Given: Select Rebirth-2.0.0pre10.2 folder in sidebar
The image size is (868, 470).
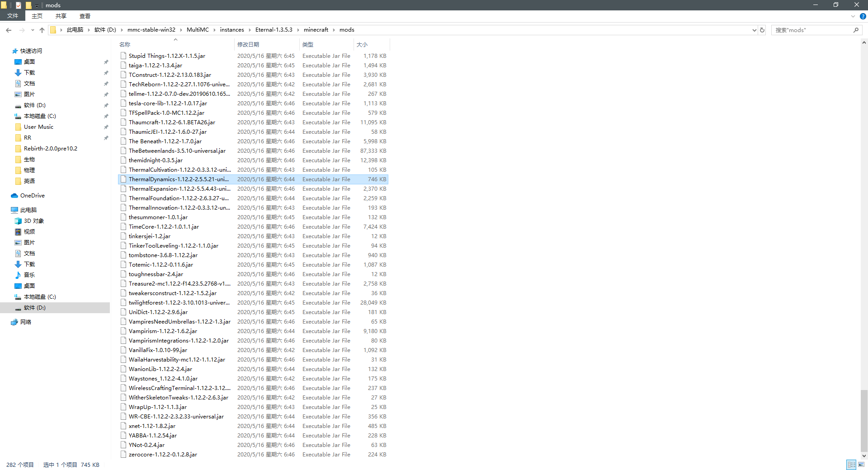Looking at the screenshot, I should pos(51,149).
